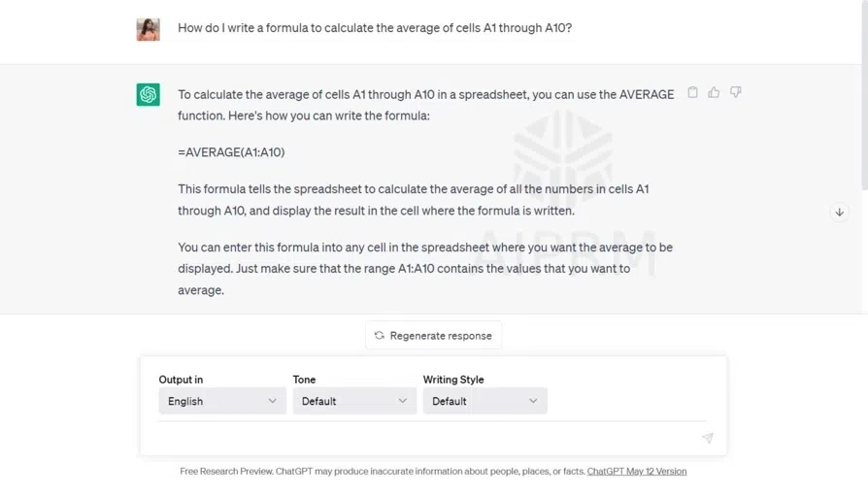Image resolution: width=868 pixels, height=495 pixels.
Task: Copy the ChatGPT response to clipboard
Action: coord(692,93)
